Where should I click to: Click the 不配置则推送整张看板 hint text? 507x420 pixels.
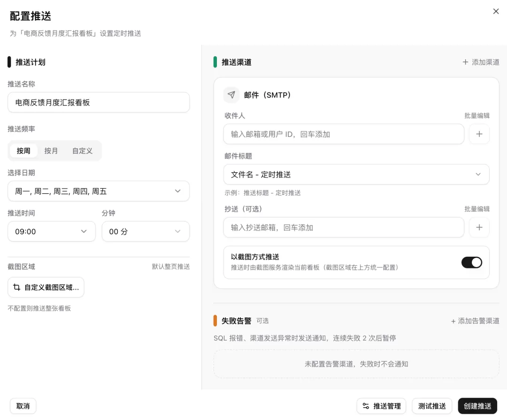39,308
